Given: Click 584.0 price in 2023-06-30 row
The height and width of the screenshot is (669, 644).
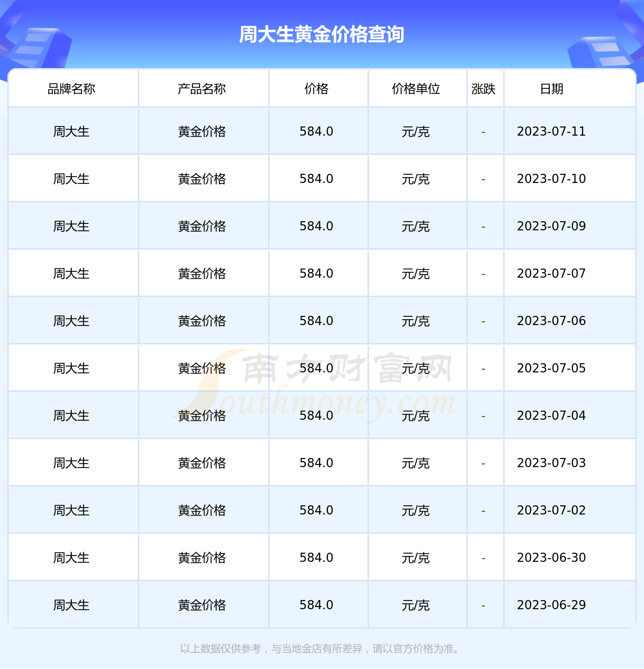Looking at the screenshot, I should [316, 558].
